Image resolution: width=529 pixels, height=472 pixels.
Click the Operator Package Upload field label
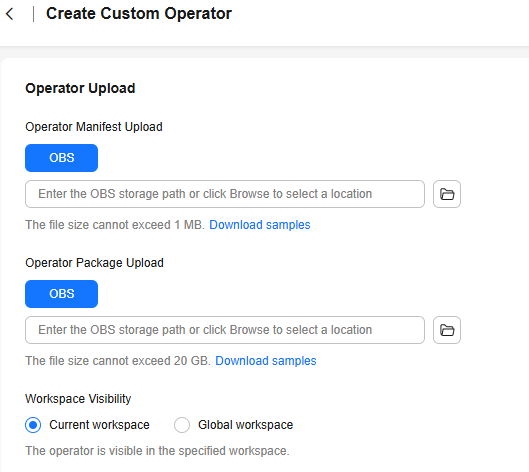[94, 263]
